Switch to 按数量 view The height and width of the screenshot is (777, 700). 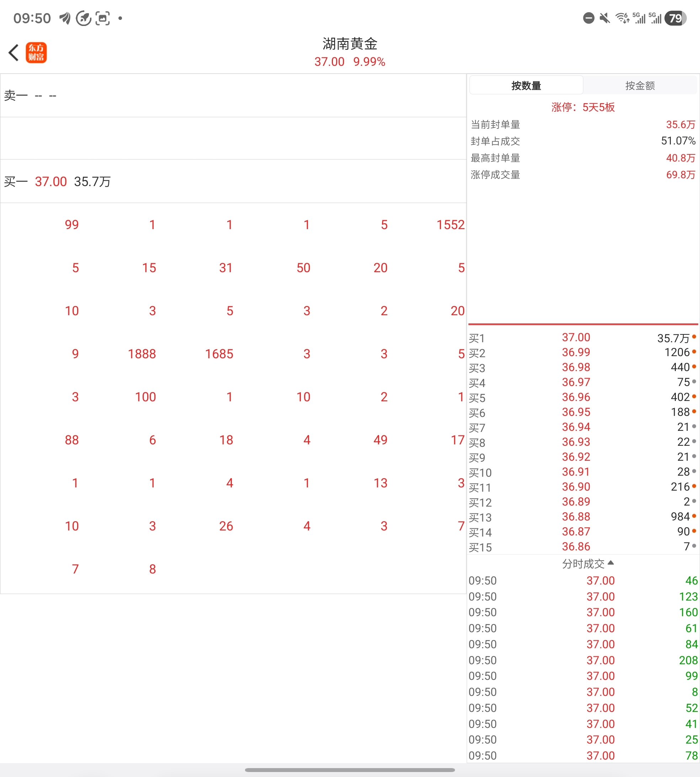[x=526, y=85]
